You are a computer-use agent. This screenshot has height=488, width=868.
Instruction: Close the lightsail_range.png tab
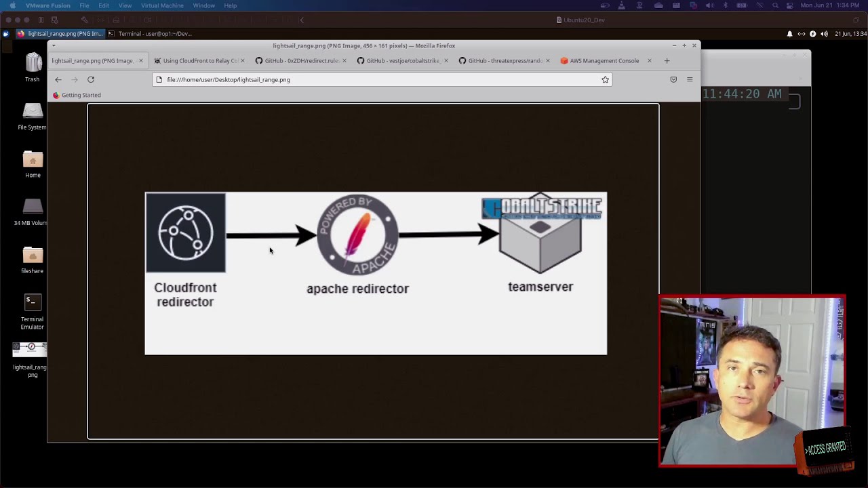pos(140,60)
